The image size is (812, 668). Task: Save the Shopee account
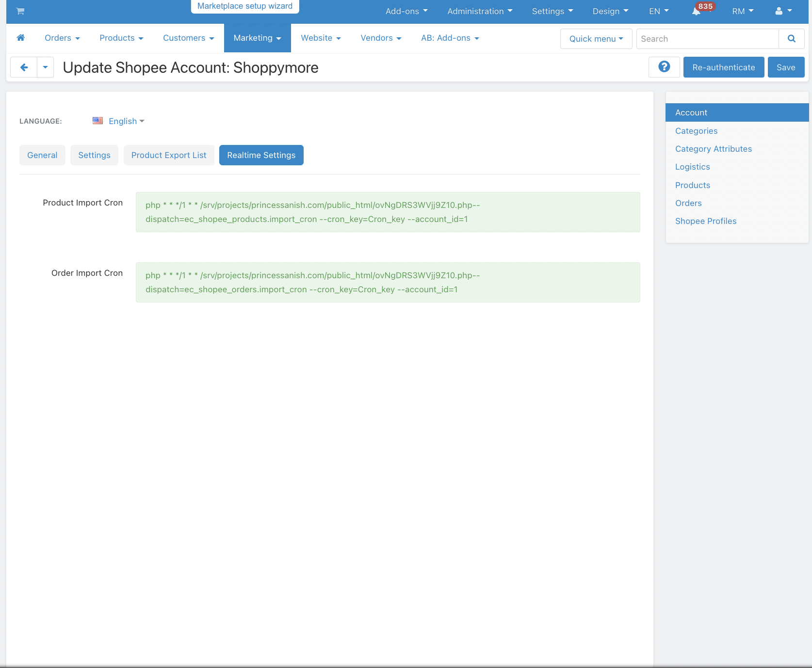click(786, 67)
